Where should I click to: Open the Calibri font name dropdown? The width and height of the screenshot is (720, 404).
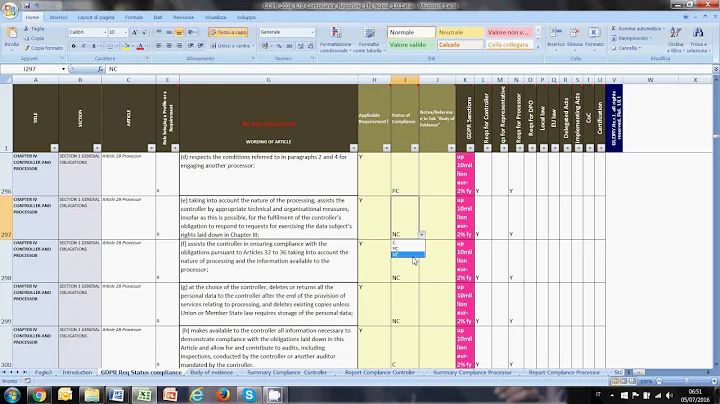104,32
